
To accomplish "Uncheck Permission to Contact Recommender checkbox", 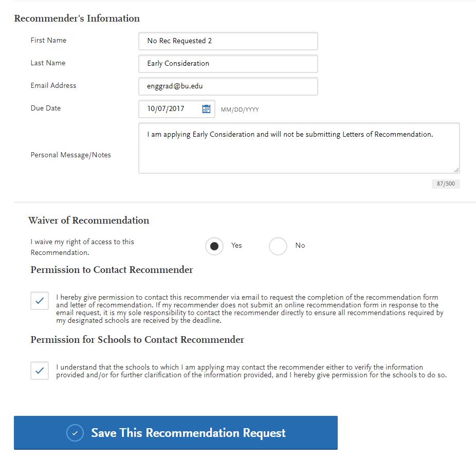I will 40,301.
